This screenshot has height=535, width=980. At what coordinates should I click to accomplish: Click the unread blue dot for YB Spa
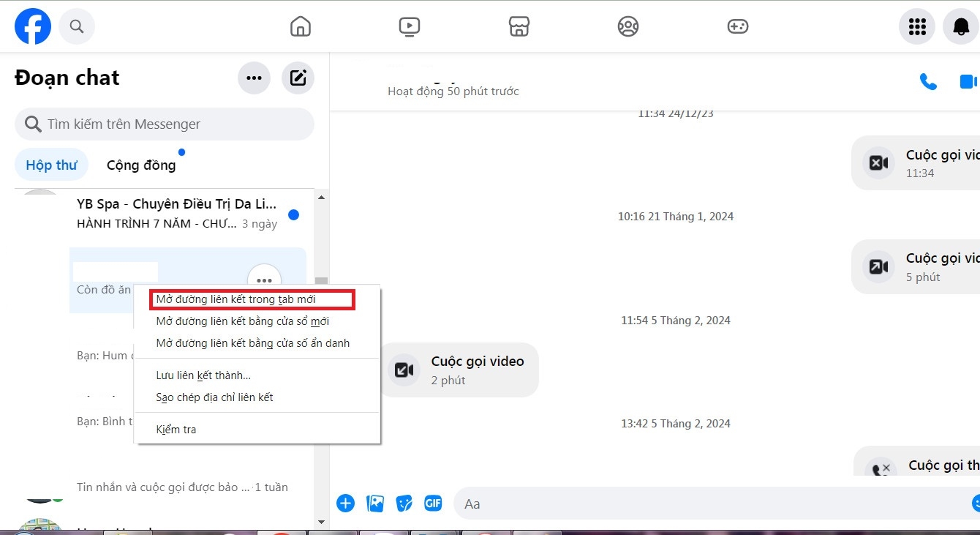293,215
